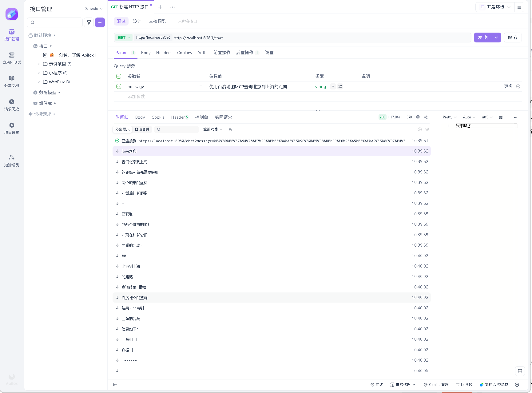Screen dimensions: 532x393
Task: Open the 发送 button dropdown arrow
Action: (496, 38)
